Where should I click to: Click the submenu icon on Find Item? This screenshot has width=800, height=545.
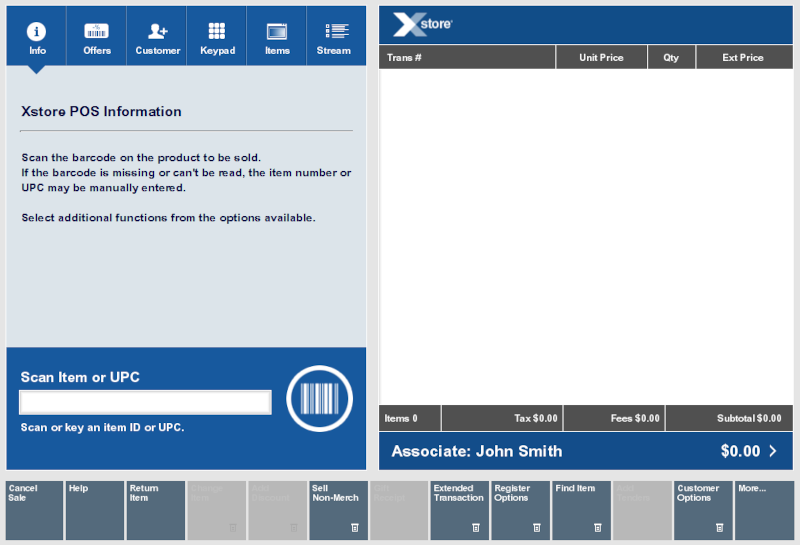click(x=597, y=528)
